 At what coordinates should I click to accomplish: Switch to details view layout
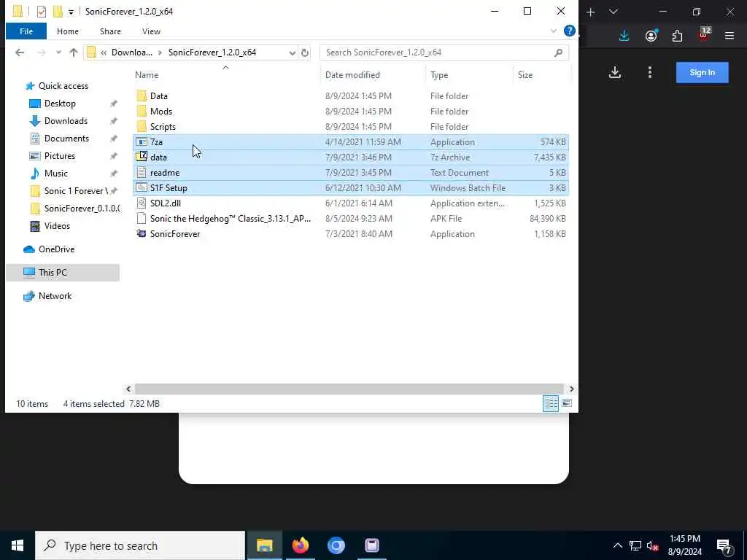point(551,403)
